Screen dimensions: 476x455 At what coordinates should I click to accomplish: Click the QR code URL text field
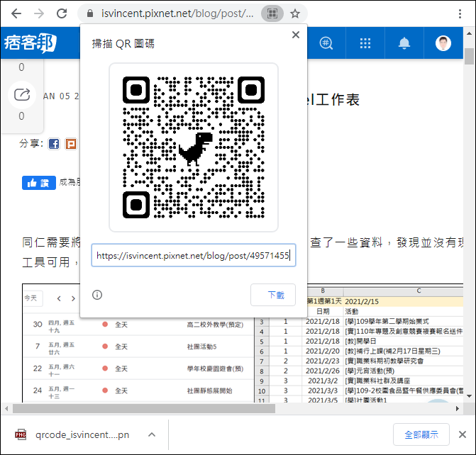tap(194, 255)
